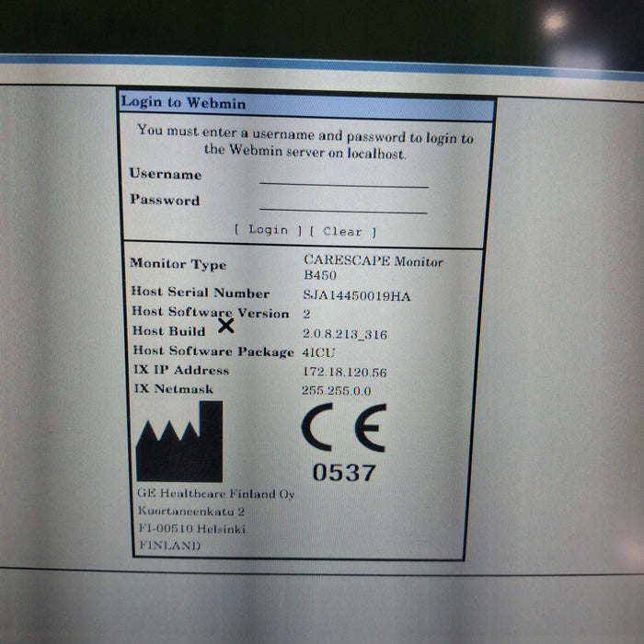
Task: Click the "FINLAND" text line
Action: coord(169,546)
